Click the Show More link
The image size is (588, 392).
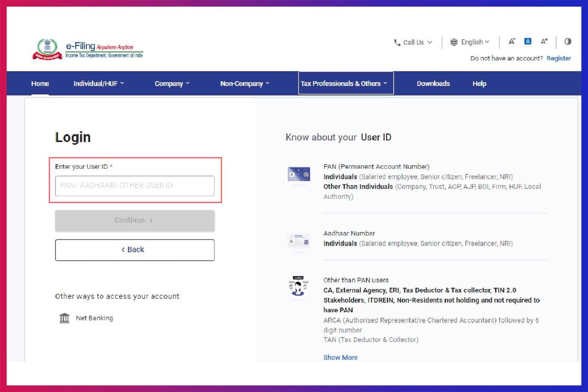340,357
